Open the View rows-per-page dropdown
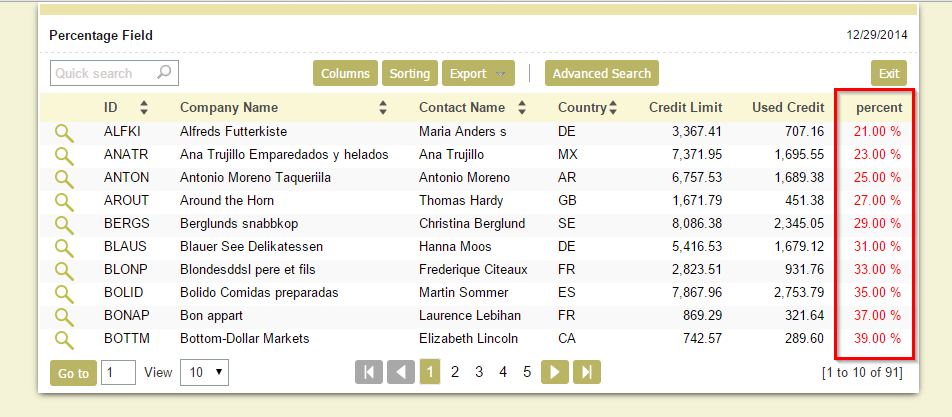 [203, 373]
